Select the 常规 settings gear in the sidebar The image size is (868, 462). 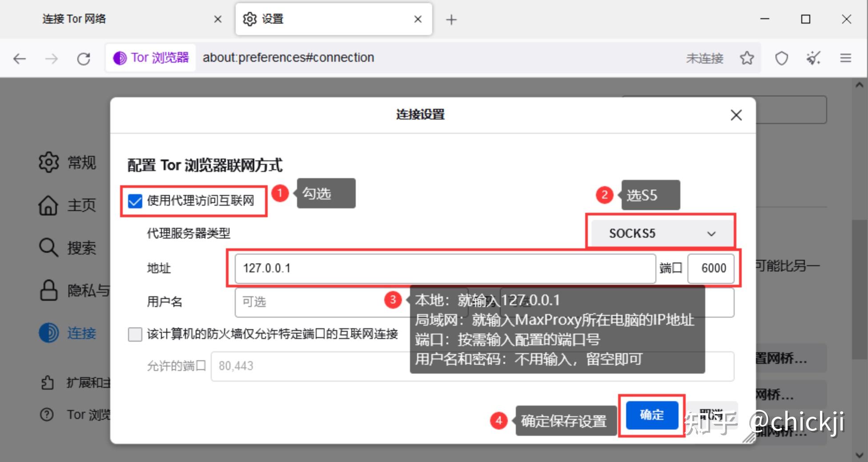[48, 162]
